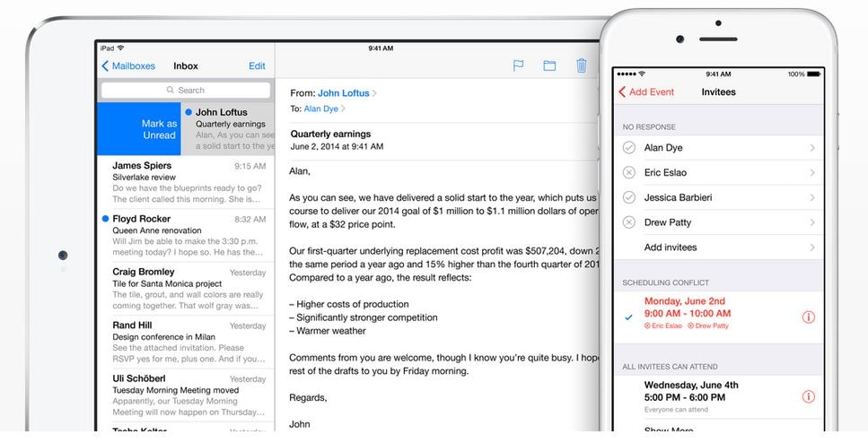Screen dimensions: 868x443
Task: Tap the declined X icon beside Drew Patty
Action: pos(628,222)
